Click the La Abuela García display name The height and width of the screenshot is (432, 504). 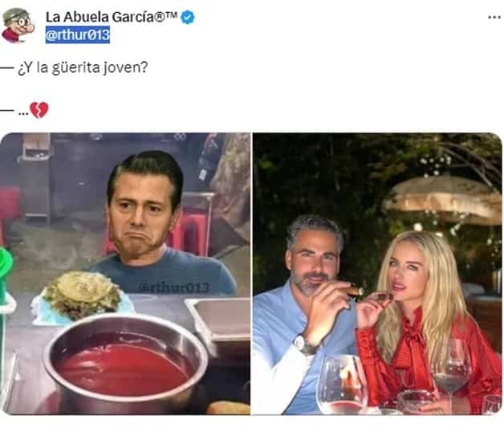[x=112, y=17]
